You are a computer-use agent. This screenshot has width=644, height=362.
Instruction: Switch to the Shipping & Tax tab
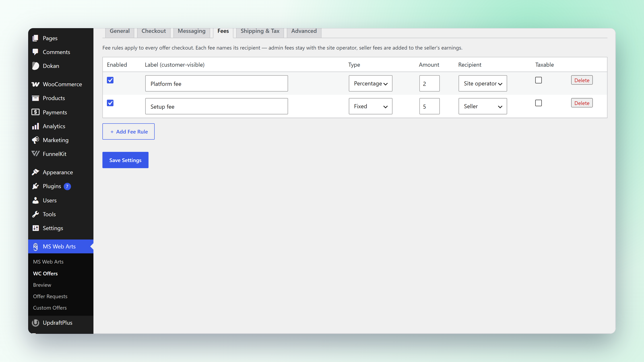(x=260, y=31)
